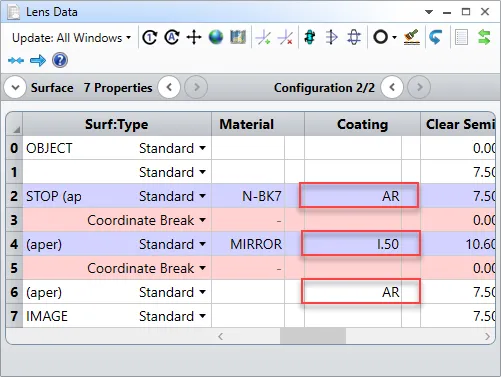
Task: Click the insert surface icon with green plus
Action: pyautogui.click(x=263, y=37)
